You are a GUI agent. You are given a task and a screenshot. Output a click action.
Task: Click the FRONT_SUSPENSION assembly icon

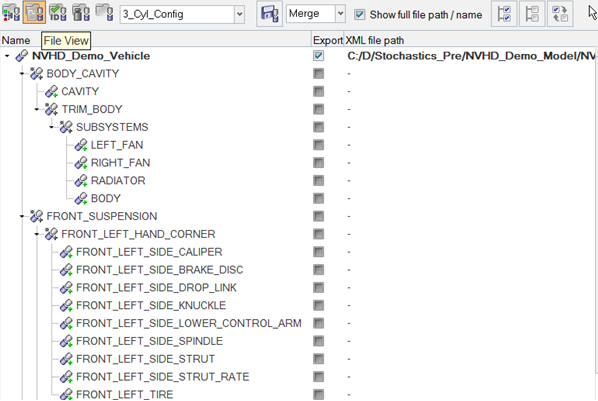tap(37, 216)
